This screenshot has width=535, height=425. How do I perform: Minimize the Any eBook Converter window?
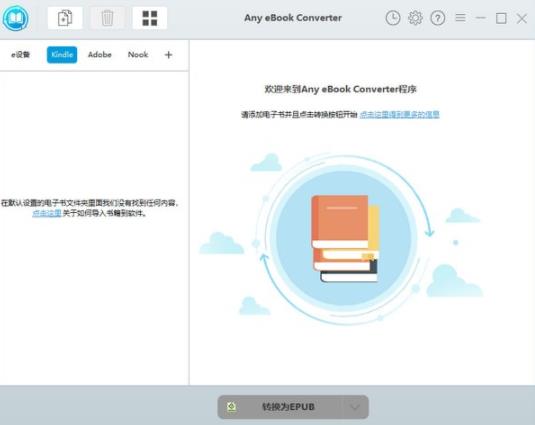pyautogui.click(x=480, y=18)
